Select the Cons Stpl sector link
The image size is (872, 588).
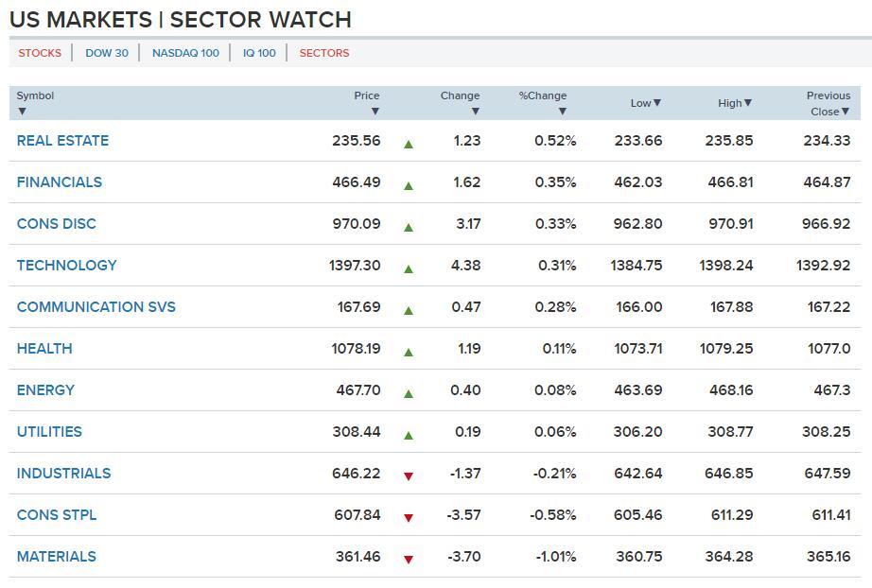57,515
